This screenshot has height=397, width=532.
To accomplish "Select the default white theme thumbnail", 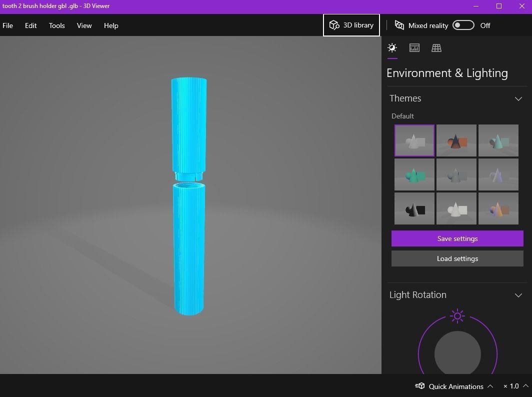I will pos(414,140).
